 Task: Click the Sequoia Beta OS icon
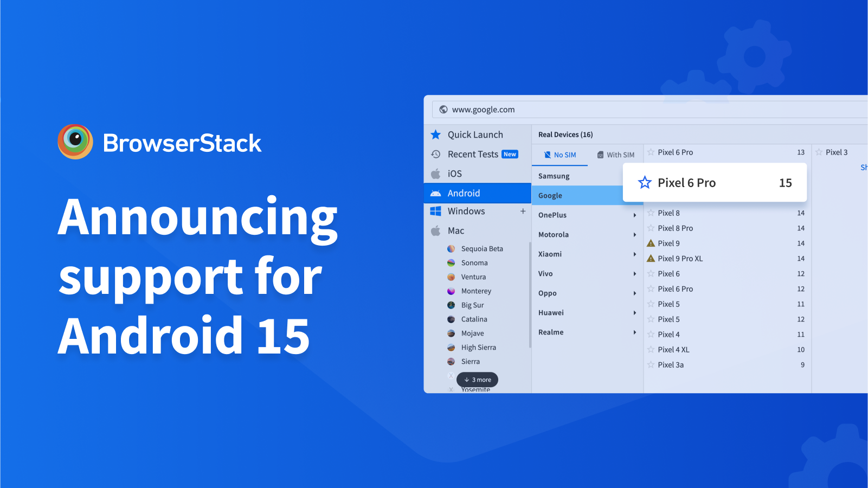click(x=451, y=249)
